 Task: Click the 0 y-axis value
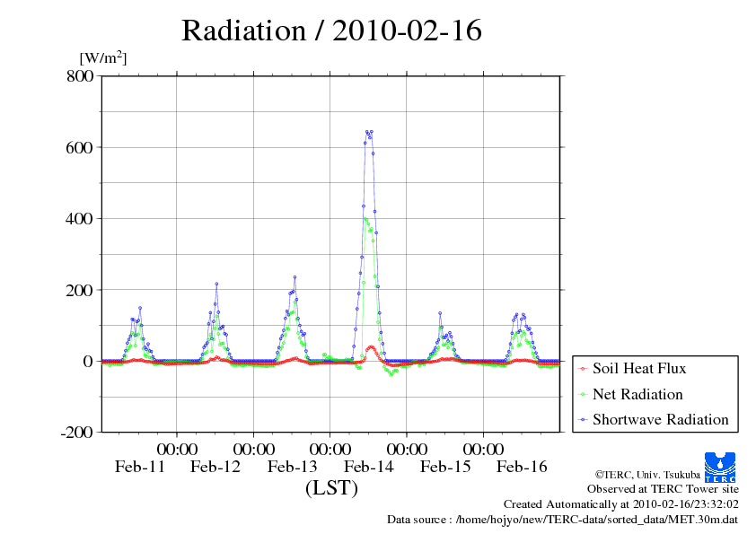(88, 362)
